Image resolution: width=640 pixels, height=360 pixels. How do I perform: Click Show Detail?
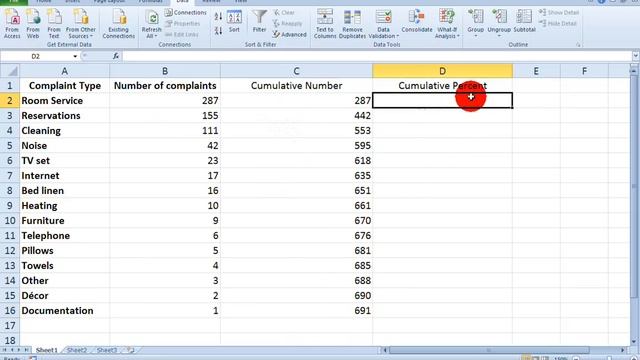559,13
